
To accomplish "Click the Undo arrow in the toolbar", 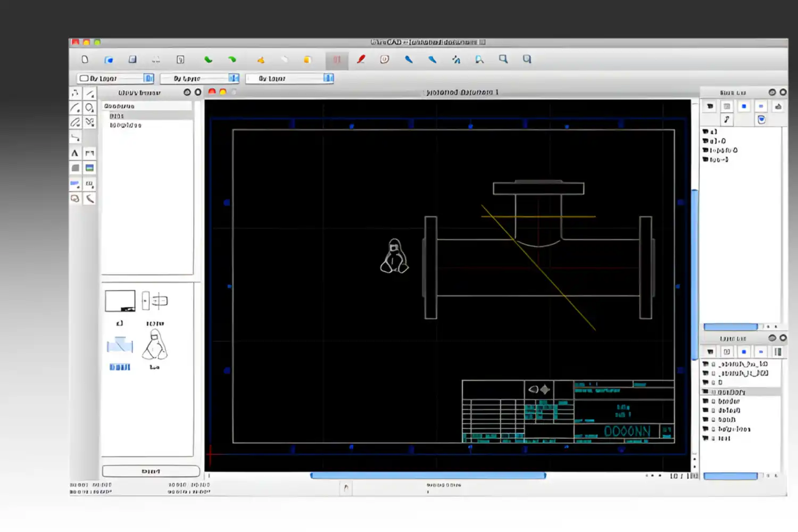I will [x=207, y=60].
